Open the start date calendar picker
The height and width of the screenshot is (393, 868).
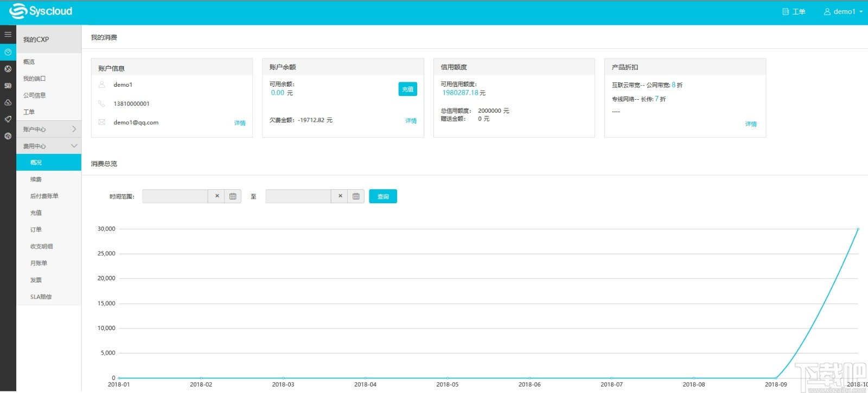click(x=233, y=196)
